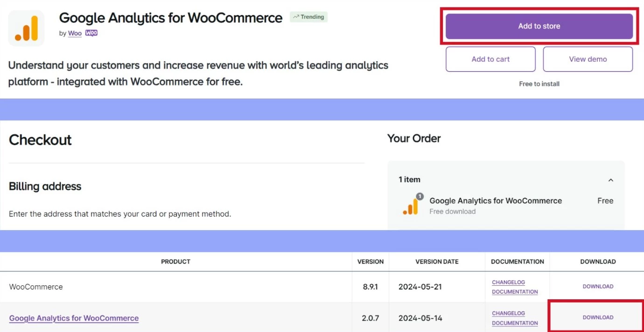Viewport: 644px width, 332px height.
Task: Download Google Analytics for WooCommerce
Action: pyautogui.click(x=598, y=317)
